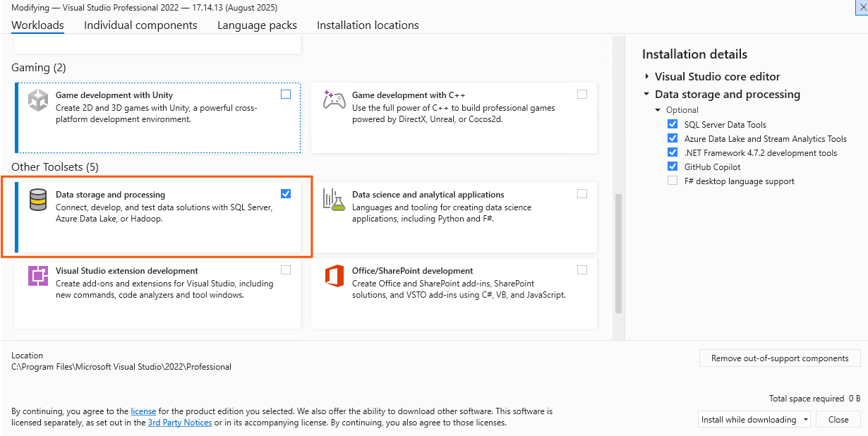Open the 3rd Party Notices link

coord(180,423)
